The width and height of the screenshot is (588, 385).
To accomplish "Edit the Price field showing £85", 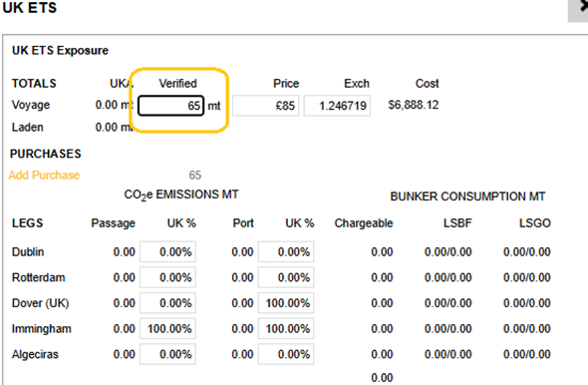I will coord(265,106).
